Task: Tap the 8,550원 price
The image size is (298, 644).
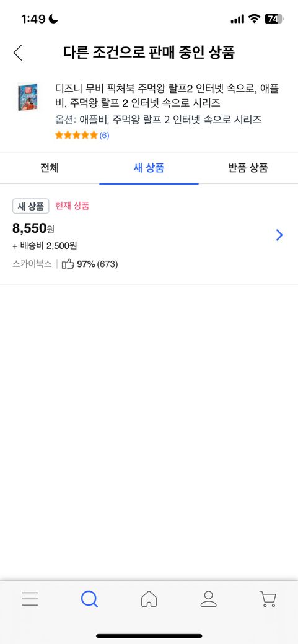Action: point(33,228)
